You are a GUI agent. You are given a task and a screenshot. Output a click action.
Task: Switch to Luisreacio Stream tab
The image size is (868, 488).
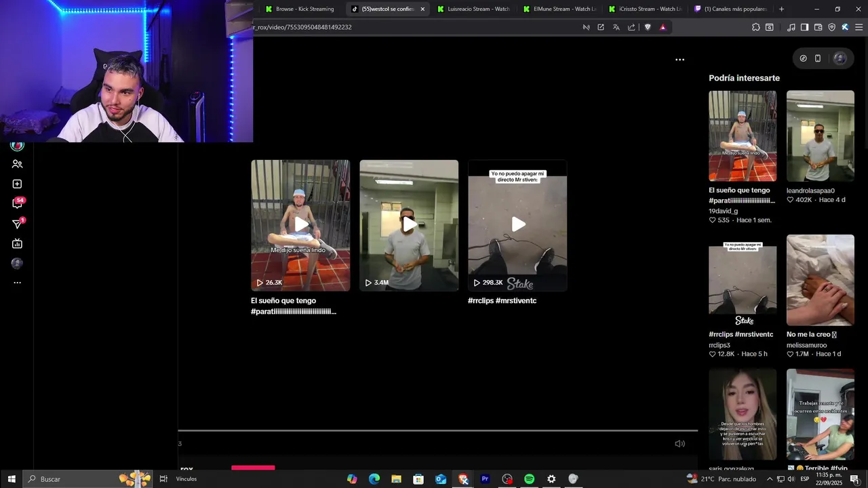tap(473, 9)
